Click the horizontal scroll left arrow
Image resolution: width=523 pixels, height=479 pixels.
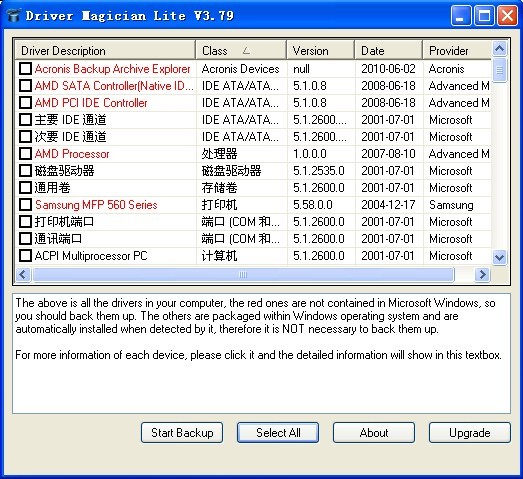tap(23, 275)
